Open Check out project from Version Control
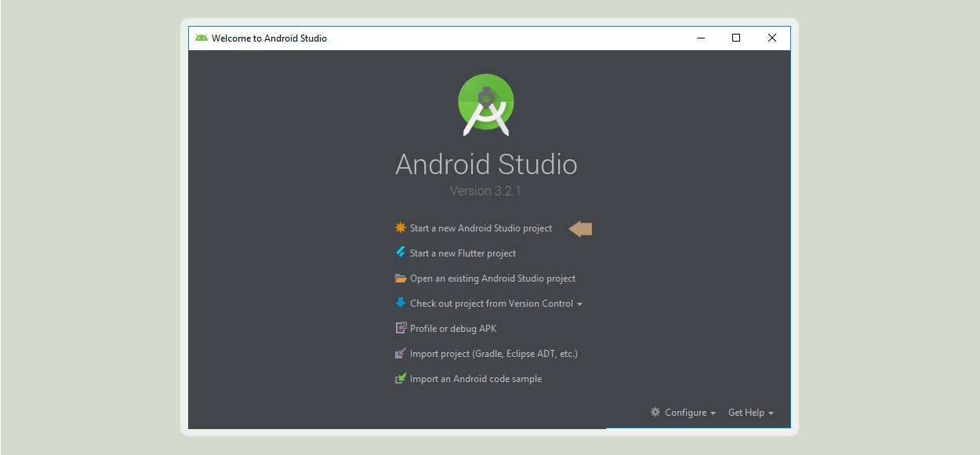 click(x=492, y=304)
